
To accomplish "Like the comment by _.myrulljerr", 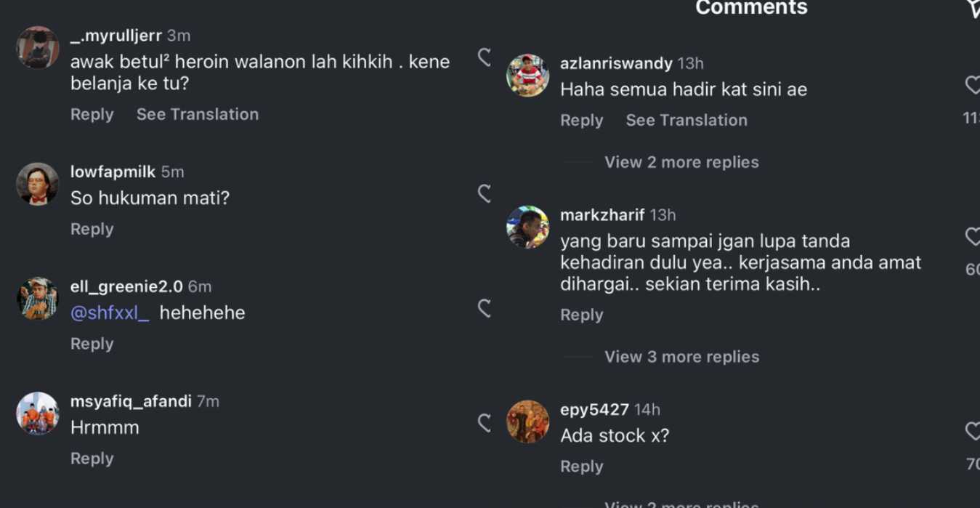I will pyautogui.click(x=484, y=57).
